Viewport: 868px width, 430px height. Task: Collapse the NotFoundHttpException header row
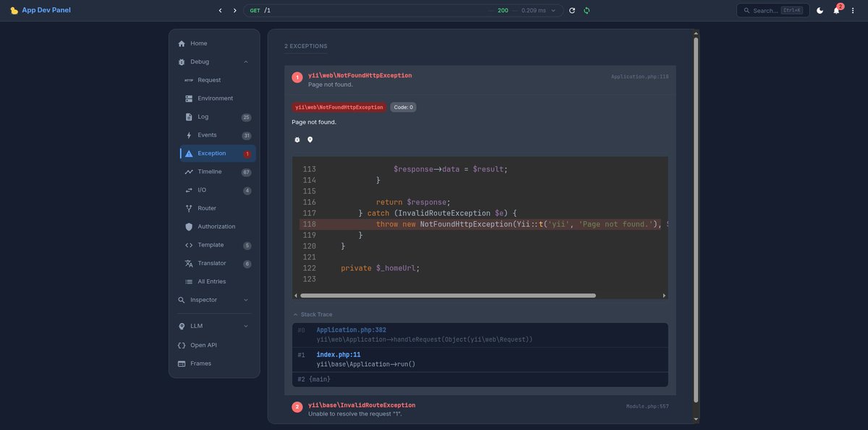(x=480, y=79)
